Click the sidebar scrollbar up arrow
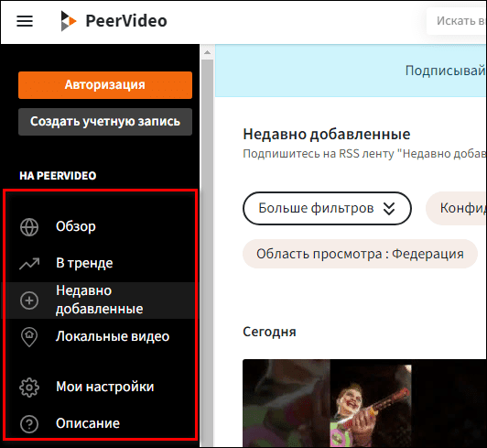 (x=207, y=52)
